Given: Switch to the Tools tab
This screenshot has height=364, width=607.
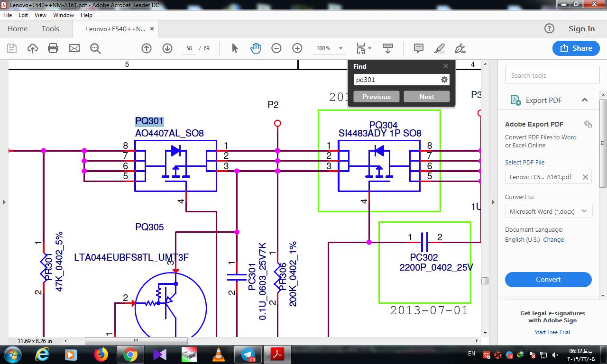Looking at the screenshot, I should 50,29.
